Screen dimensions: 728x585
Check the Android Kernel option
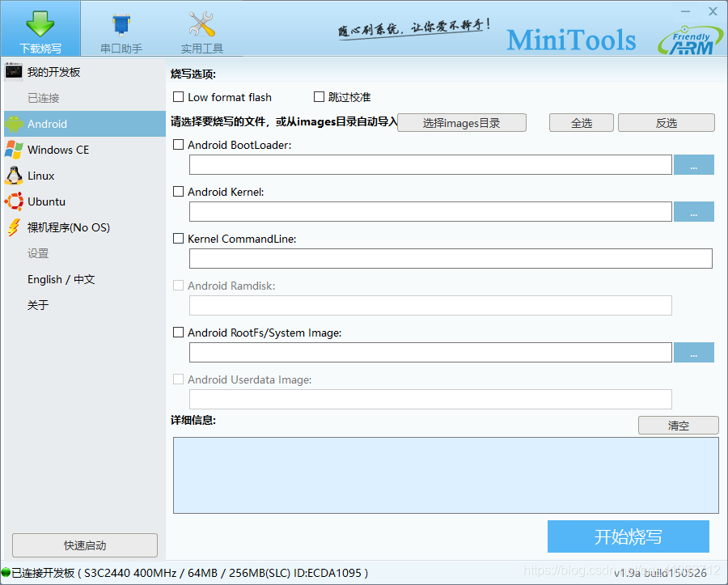click(178, 191)
